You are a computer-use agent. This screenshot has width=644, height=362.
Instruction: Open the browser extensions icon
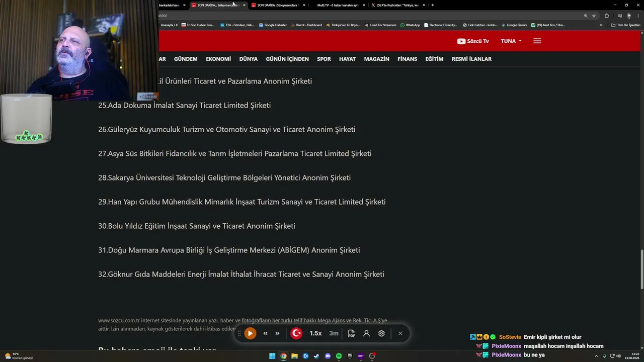pos(606,16)
